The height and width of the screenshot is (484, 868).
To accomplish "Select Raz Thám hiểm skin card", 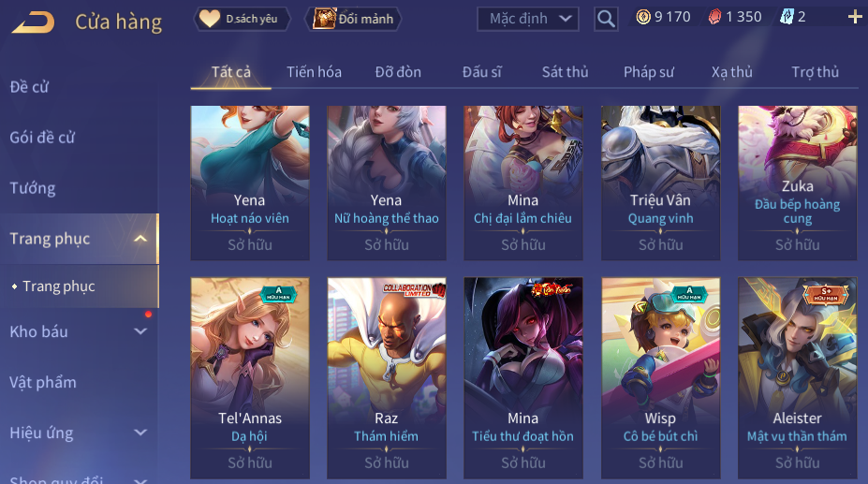I will click(387, 377).
